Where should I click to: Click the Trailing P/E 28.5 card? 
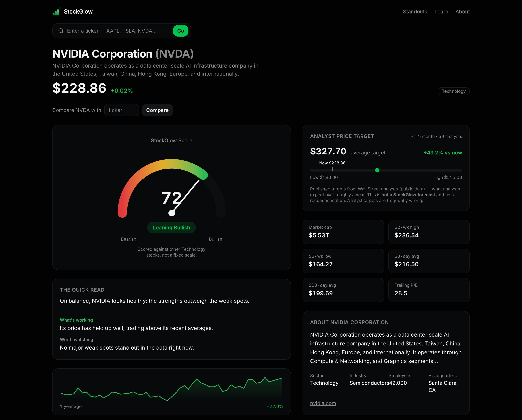429,290
